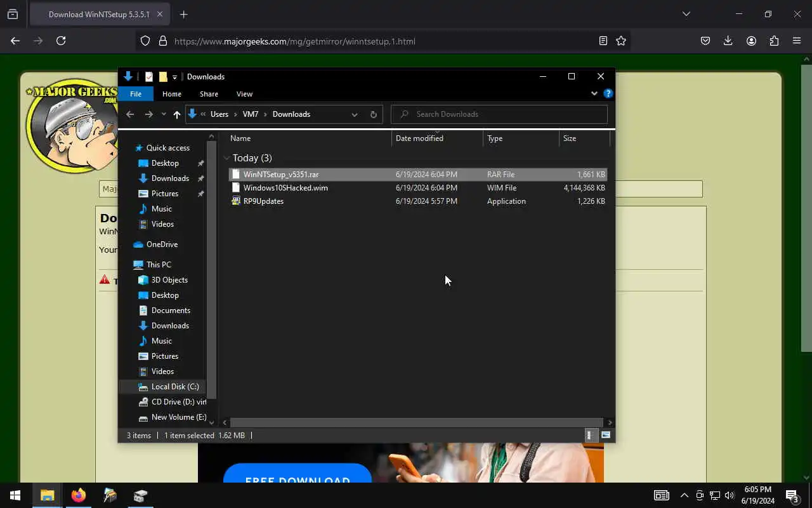Open Firefox account icon
Image resolution: width=812 pixels, height=508 pixels.
tap(751, 41)
